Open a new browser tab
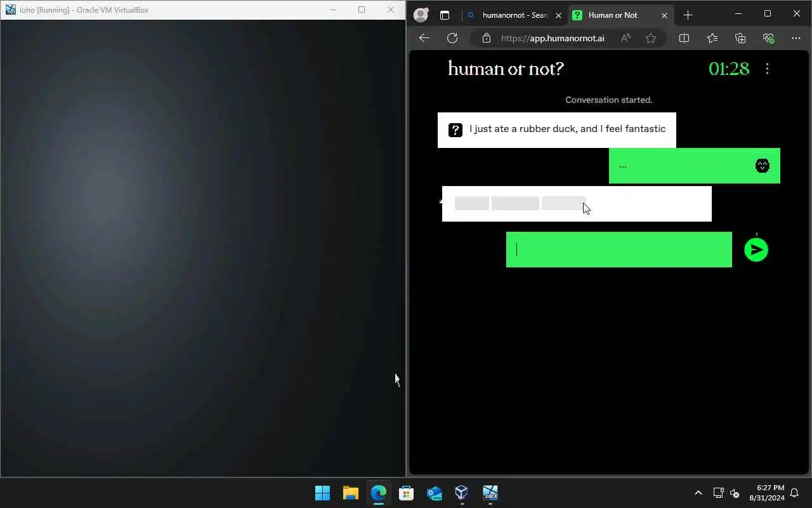 pos(688,15)
